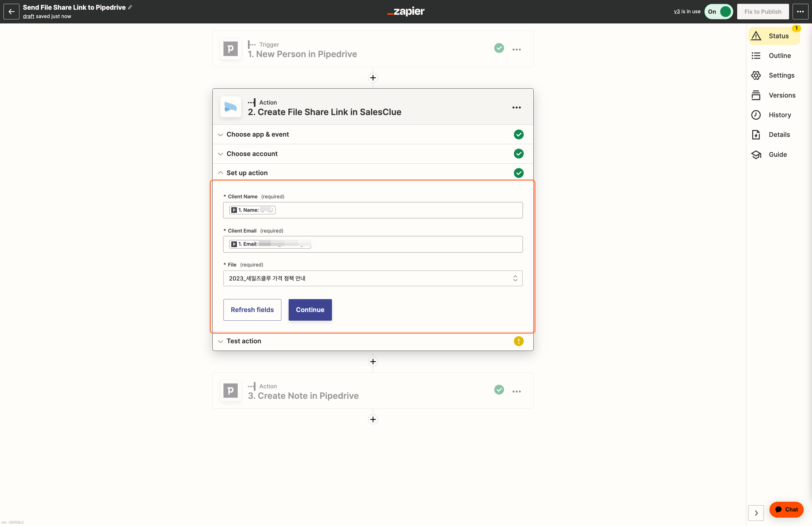
Task: Select the 1. Email Pipedrive data pill
Action: tap(270, 244)
